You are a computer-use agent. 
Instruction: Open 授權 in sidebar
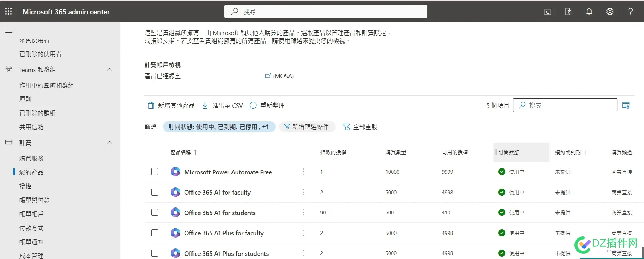25,186
